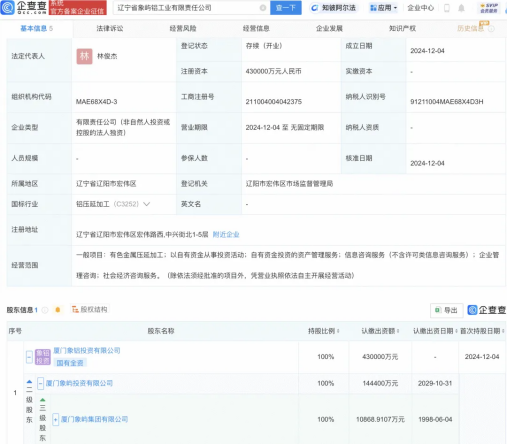The image size is (507, 444).
Task: Collapse the 厦门象屿投资有限公司 row
Action: coord(40,383)
